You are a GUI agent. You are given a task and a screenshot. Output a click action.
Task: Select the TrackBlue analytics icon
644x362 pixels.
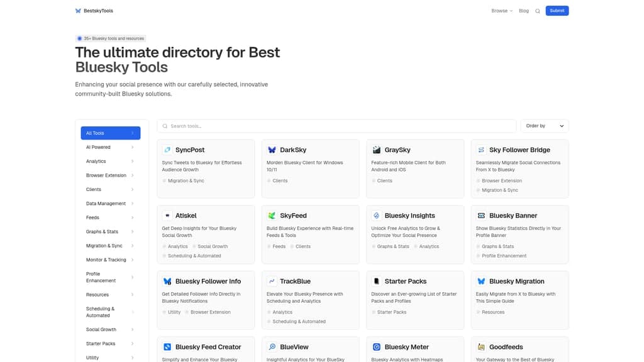pyautogui.click(x=272, y=281)
